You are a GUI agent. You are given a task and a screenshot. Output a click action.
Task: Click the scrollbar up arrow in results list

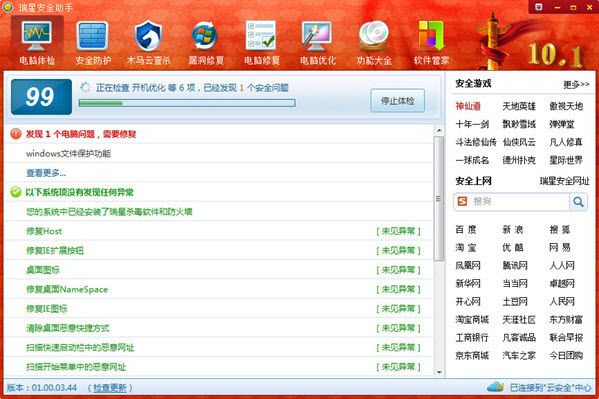click(x=439, y=131)
